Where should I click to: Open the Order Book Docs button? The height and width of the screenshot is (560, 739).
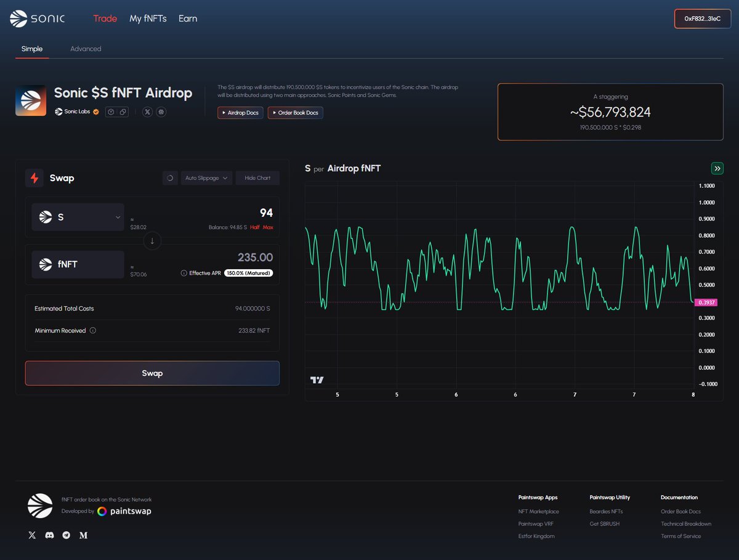(x=296, y=113)
